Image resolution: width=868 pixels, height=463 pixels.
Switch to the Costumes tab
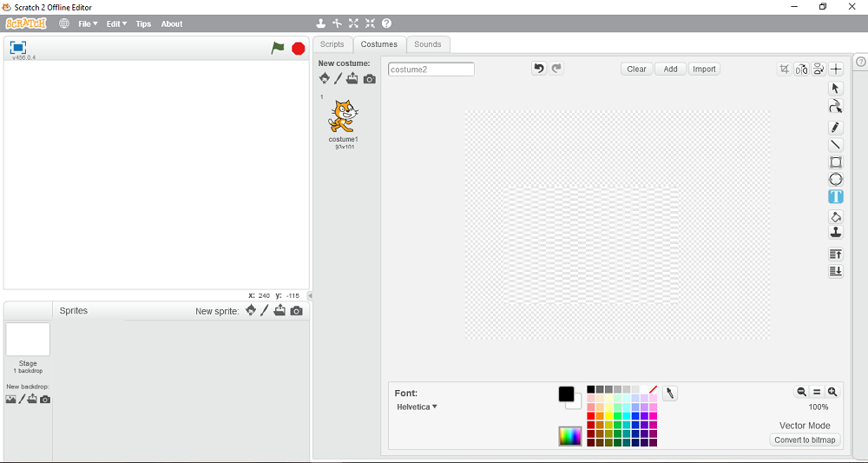coord(379,44)
